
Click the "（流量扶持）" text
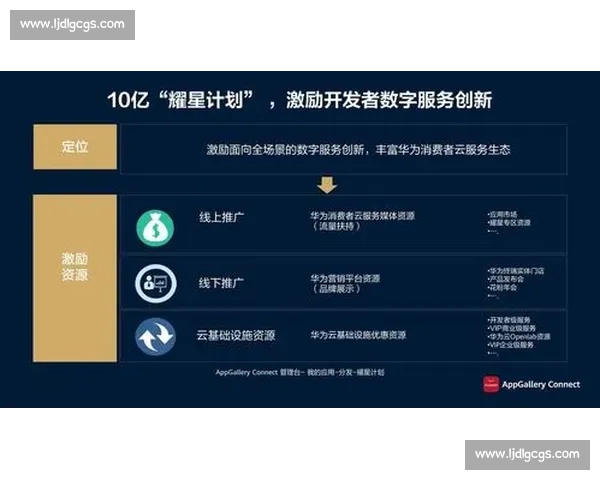click(x=336, y=226)
